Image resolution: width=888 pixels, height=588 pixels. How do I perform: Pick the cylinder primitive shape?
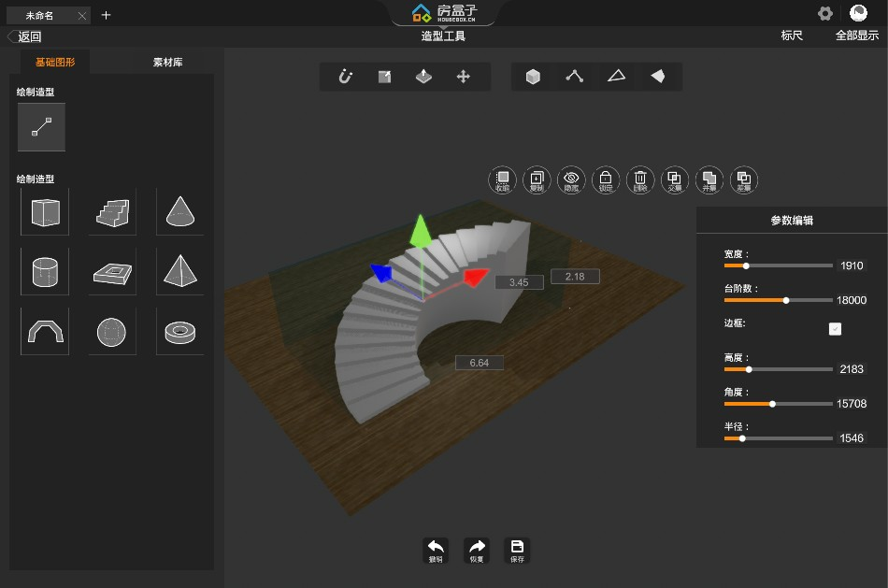45,271
